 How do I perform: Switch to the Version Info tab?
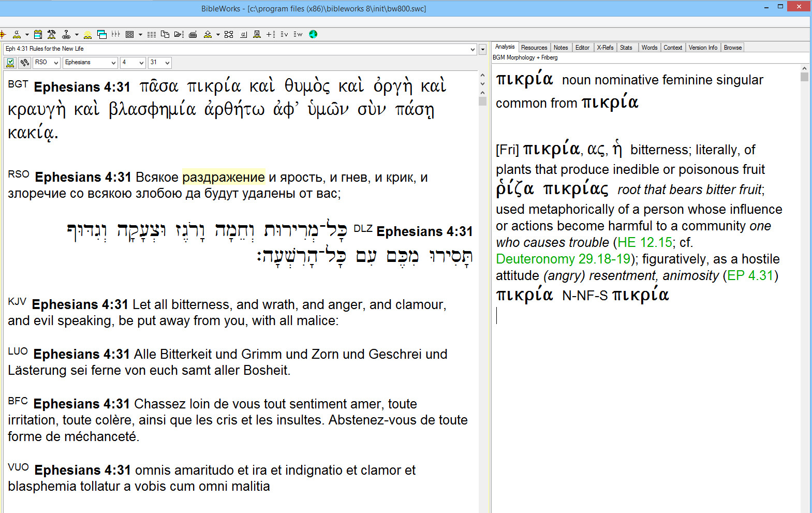703,48
